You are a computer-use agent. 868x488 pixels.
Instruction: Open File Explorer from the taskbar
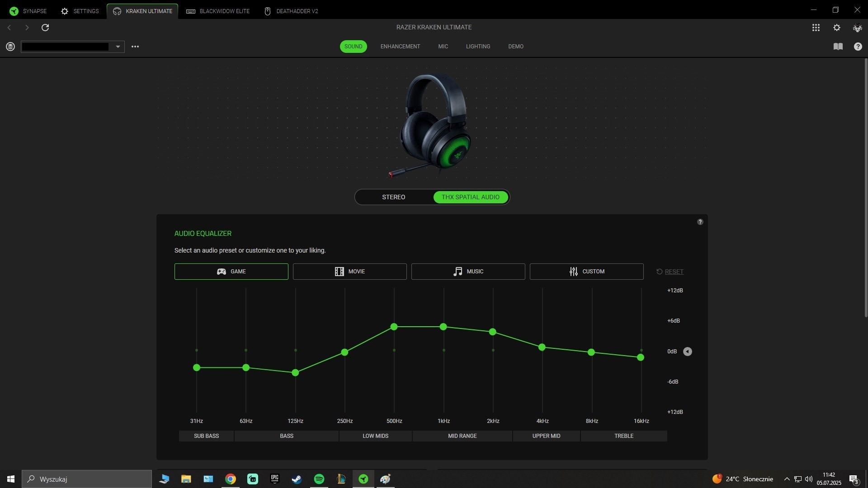pyautogui.click(x=186, y=479)
